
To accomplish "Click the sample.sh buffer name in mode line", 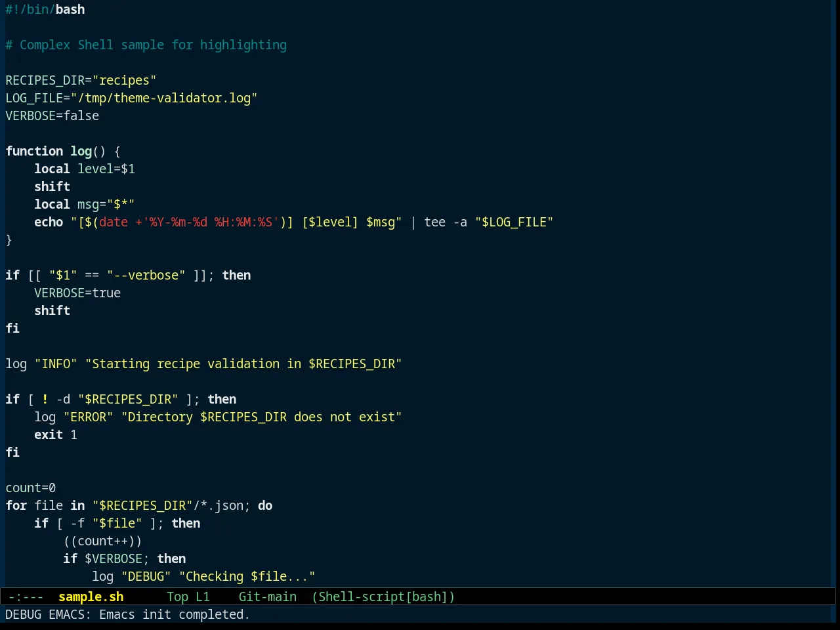I will 91,597.
